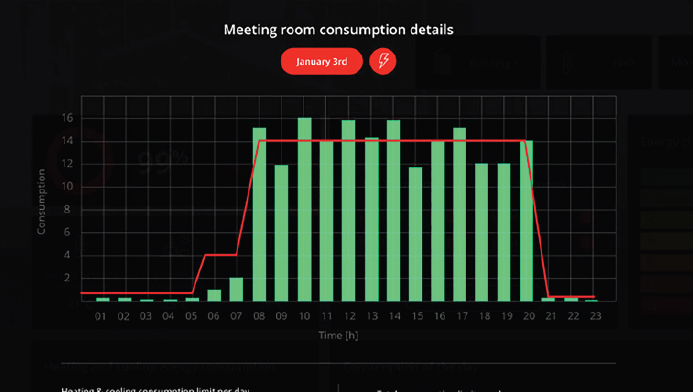Click the red limit line step at 4
This screenshot has height=392, width=693.
(221, 255)
